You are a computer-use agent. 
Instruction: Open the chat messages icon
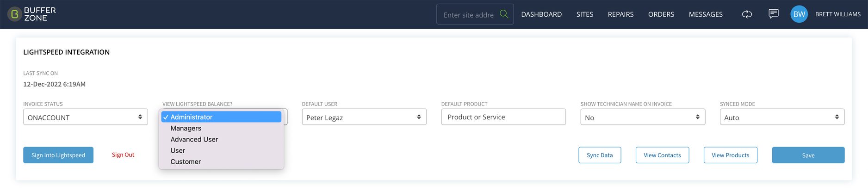773,14
